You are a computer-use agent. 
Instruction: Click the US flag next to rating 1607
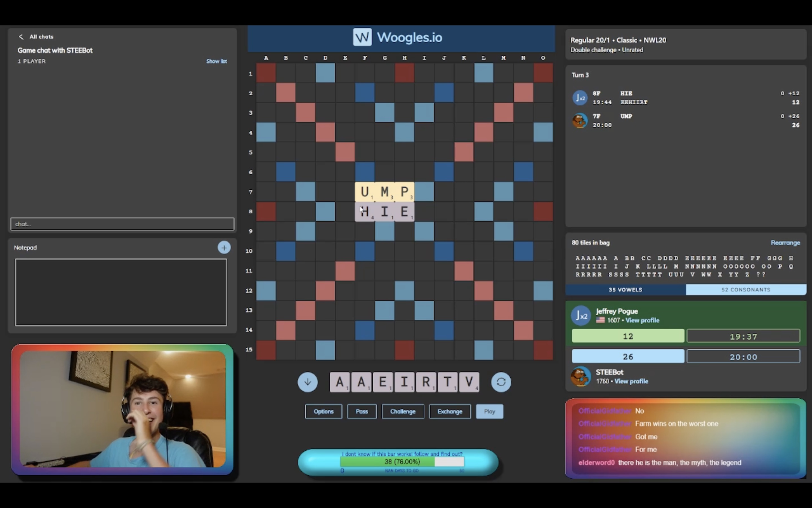[x=600, y=320]
